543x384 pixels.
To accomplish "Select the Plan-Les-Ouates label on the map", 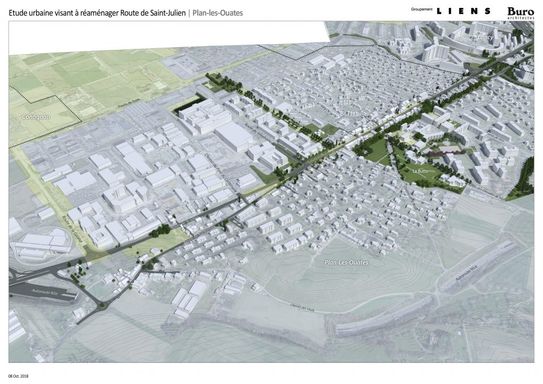I will (x=347, y=262).
